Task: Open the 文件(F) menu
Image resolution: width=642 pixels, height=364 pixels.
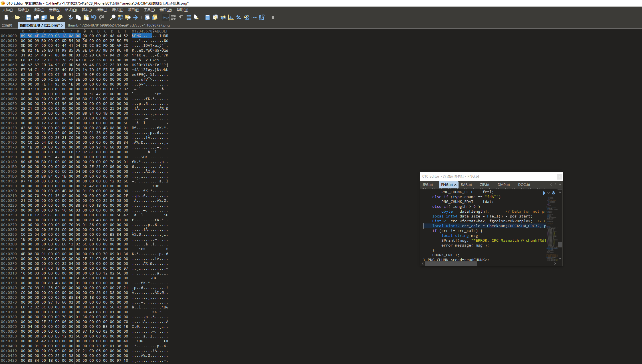Action: (8, 10)
